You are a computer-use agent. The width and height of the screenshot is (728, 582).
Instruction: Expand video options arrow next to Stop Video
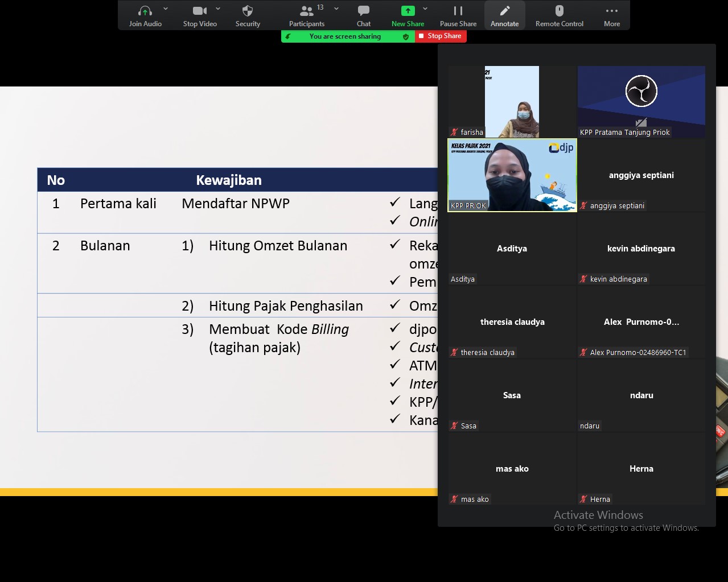coord(218,9)
